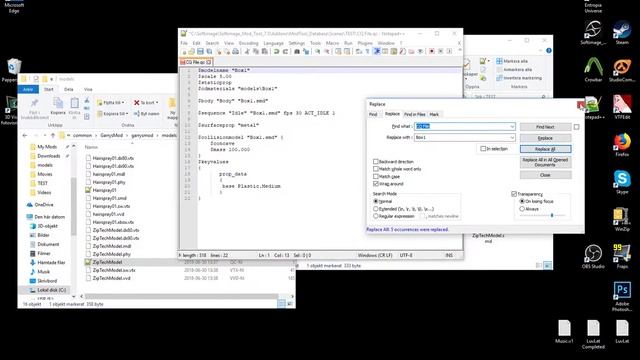Click the up arrow in Explorer navigation

53,135
